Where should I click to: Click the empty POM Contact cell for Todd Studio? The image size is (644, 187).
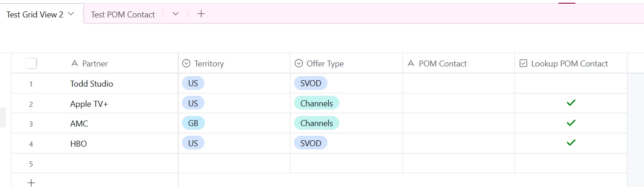[x=459, y=83]
